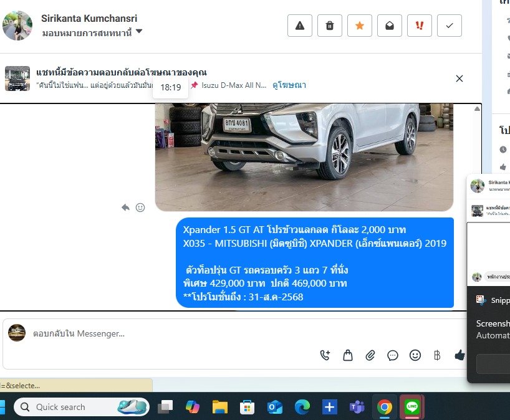Mark conversation done with checkmark button
Viewport: 510px width, 420px height.
pyautogui.click(x=449, y=26)
